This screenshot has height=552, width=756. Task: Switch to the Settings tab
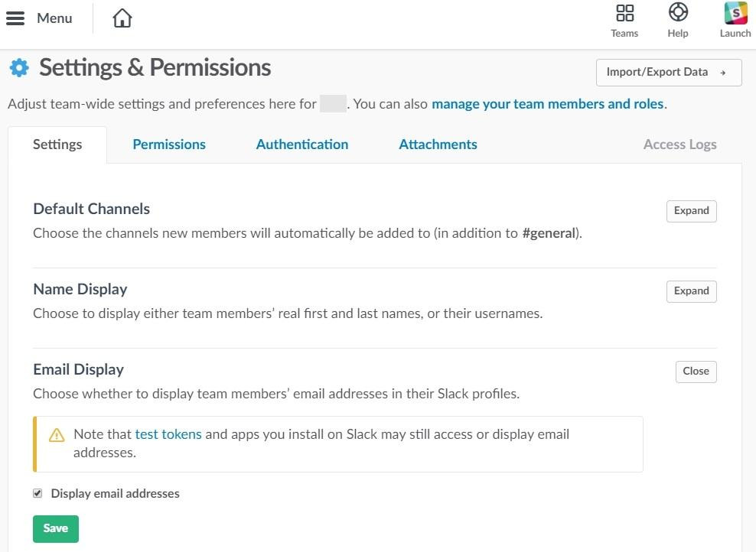tap(57, 144)
